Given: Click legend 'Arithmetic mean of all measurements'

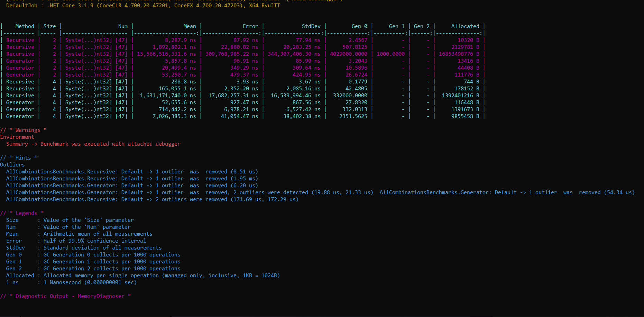Looking at the screenshot, I should tap(98, 234).
